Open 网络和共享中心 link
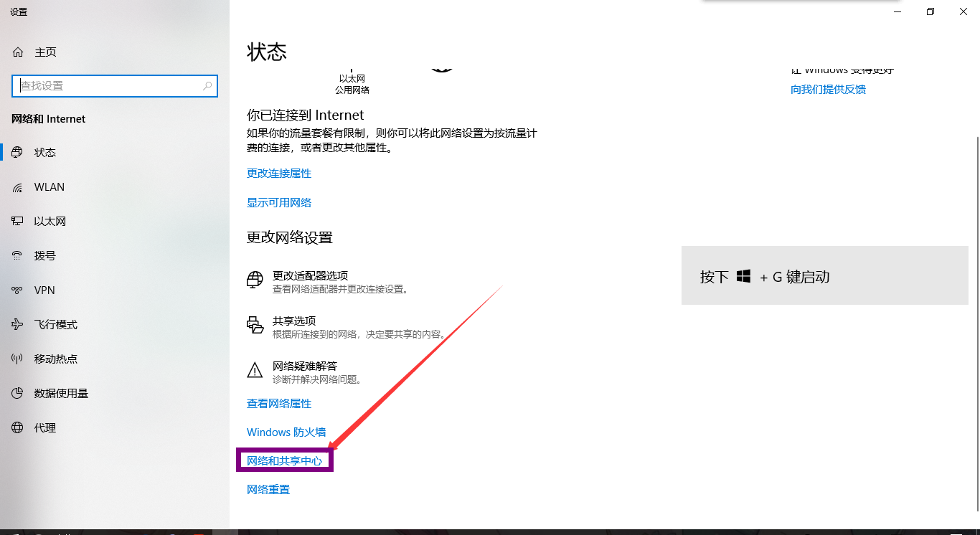Image resolution: width=980 pixels, height=535 pixels. tap(285, 461)
